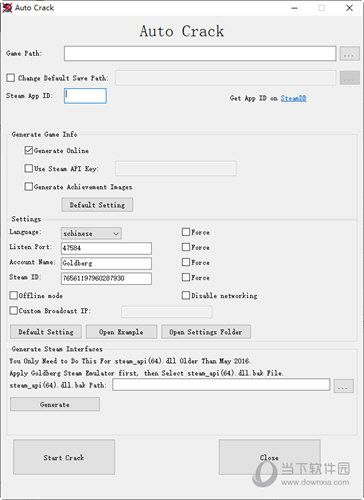Minimize the Auto Crack window
364x500 pixels.
pos(294,8)
